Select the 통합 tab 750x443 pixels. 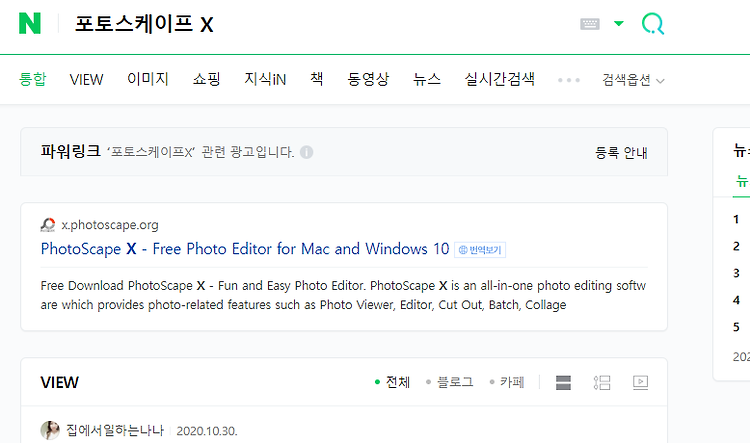click(33, 79)
